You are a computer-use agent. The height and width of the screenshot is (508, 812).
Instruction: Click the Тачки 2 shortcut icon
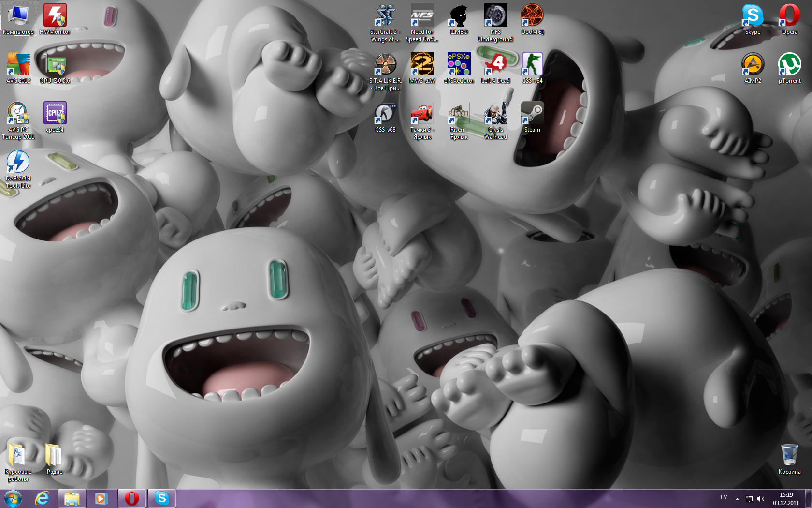[x=422, y=120]
